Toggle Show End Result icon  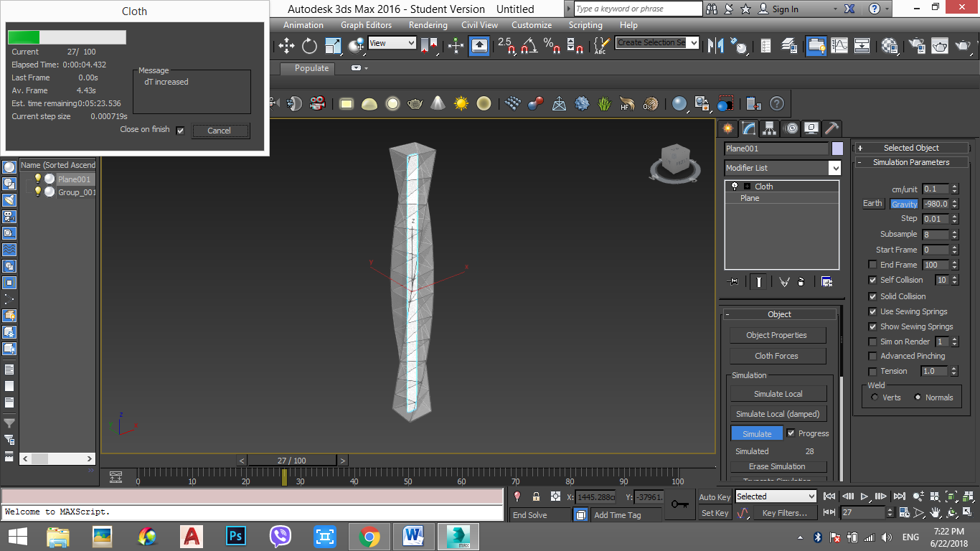(x=758, y=282)
